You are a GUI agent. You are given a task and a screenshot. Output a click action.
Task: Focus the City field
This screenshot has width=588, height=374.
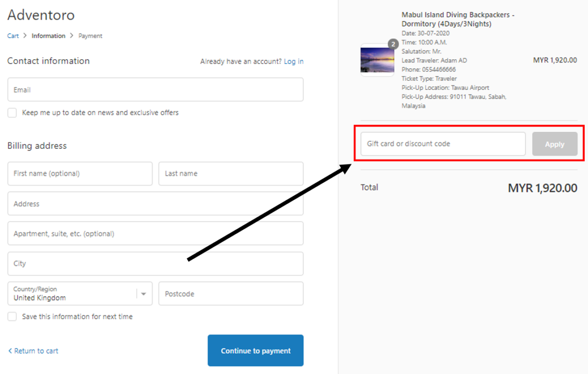point(155,264)
